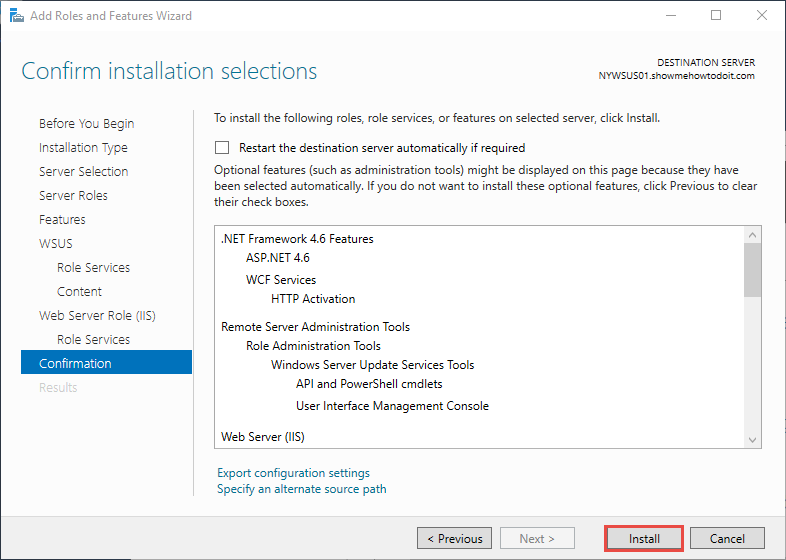
Task: Click the selections list scrollbar thumb
Action: (x=752, y=270)
